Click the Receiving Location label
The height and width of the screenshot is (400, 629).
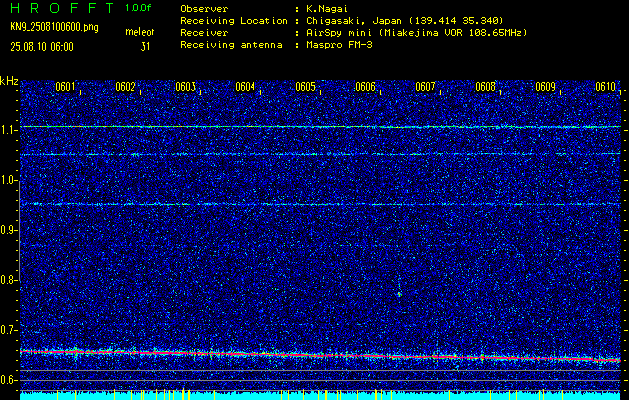click(x=234, y=20)
